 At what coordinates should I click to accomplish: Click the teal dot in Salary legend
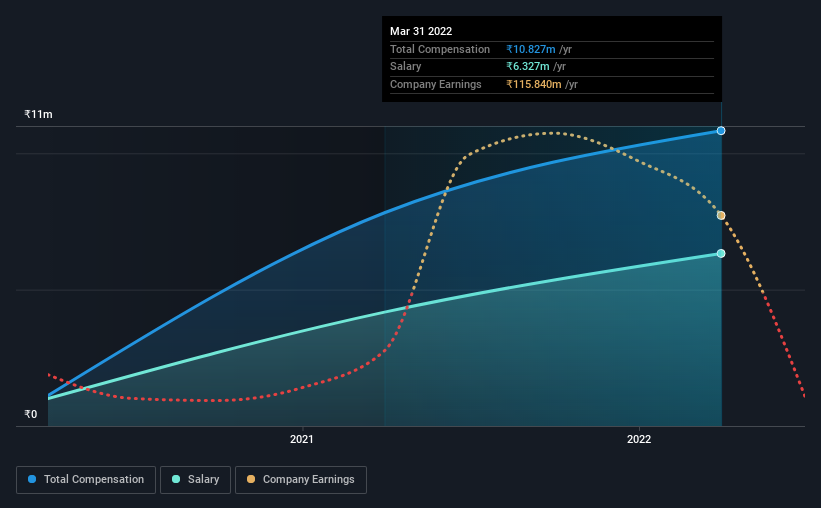pyautogui.click(x=176, y=479)
